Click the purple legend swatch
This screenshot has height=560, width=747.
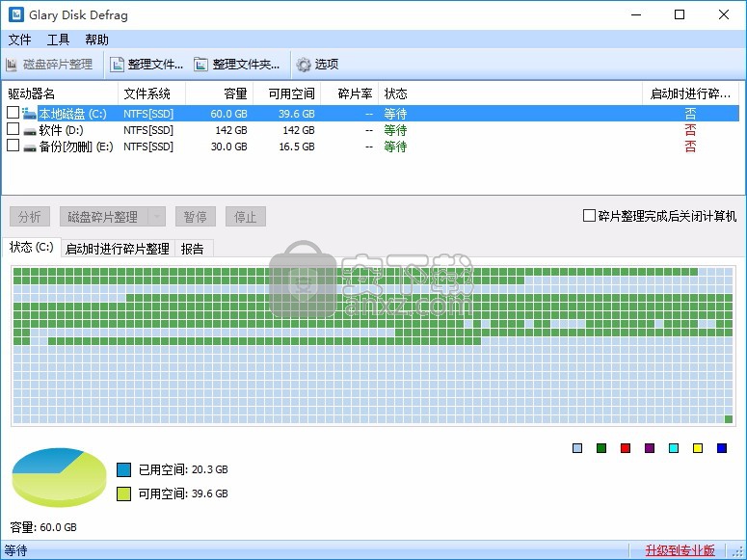[650, 448]
